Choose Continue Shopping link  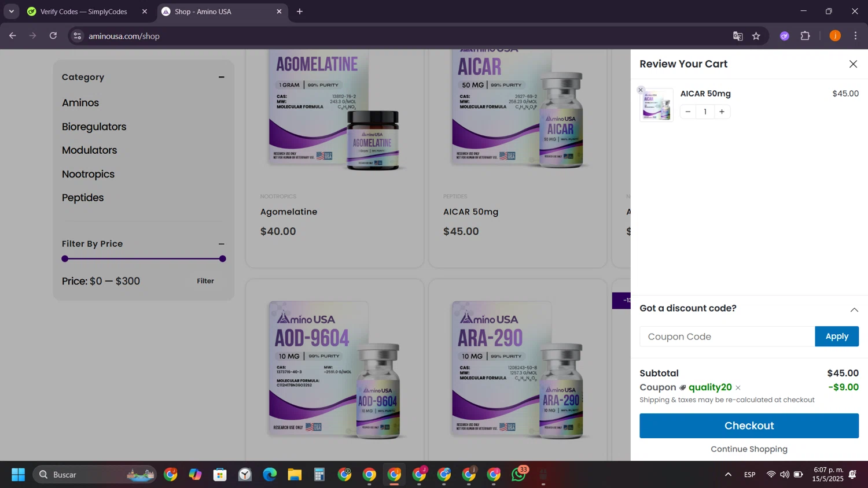coord(749,449)
